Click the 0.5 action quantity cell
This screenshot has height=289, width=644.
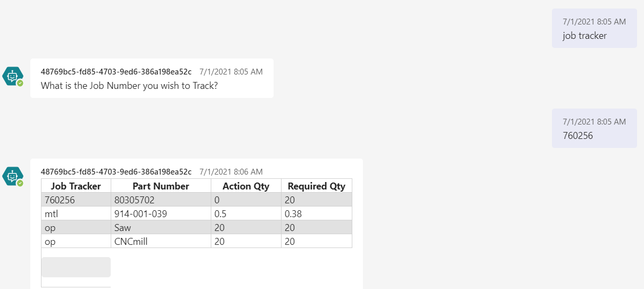(x=246, y=214)
